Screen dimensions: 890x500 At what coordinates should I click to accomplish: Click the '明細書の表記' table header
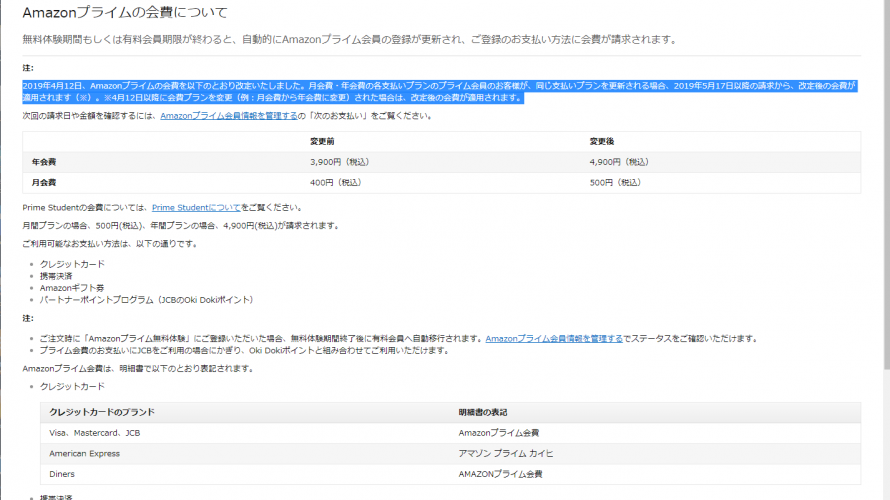coord(483,413)
